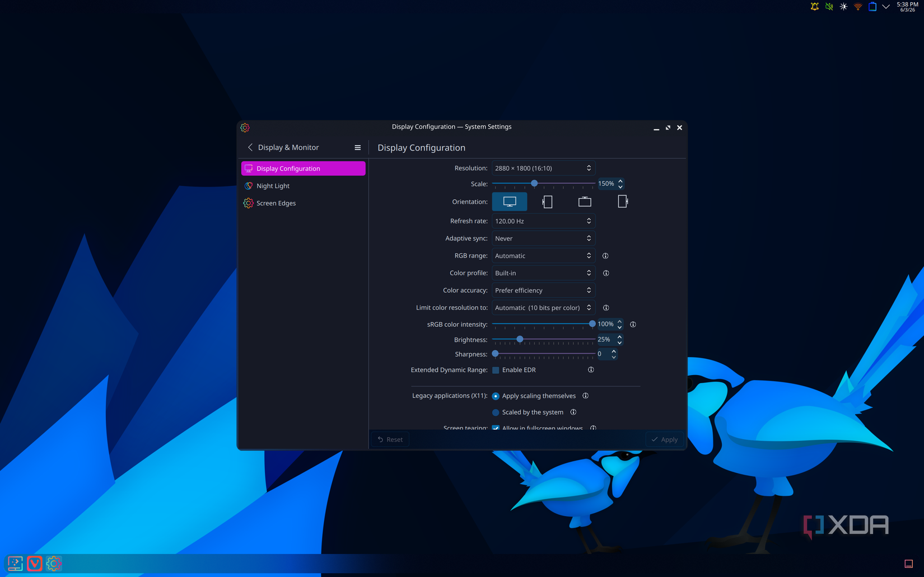Open application launcher in taskbar
The width and height of the screenshot is (924, 577).
(x=15, y=564)
